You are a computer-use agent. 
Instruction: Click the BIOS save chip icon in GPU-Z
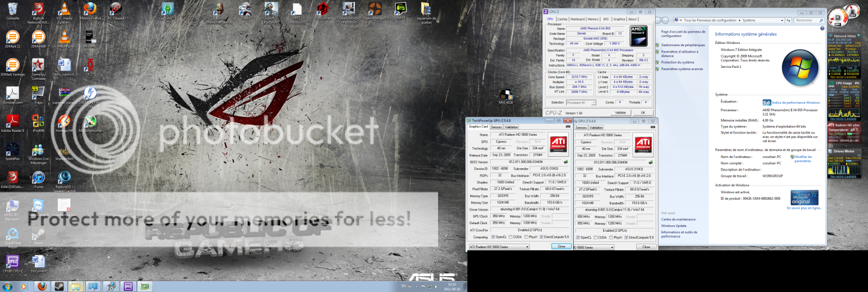[x=566, y=162]
